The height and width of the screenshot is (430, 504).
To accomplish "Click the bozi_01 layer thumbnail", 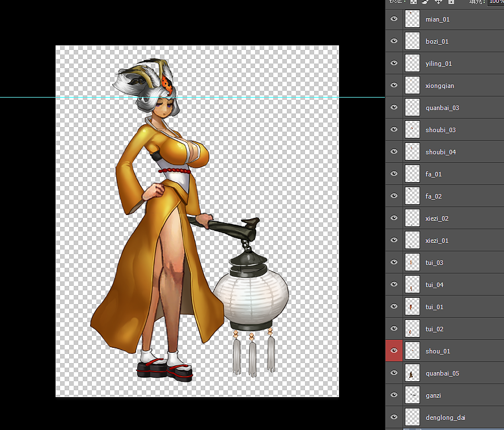I will point(412,41).
